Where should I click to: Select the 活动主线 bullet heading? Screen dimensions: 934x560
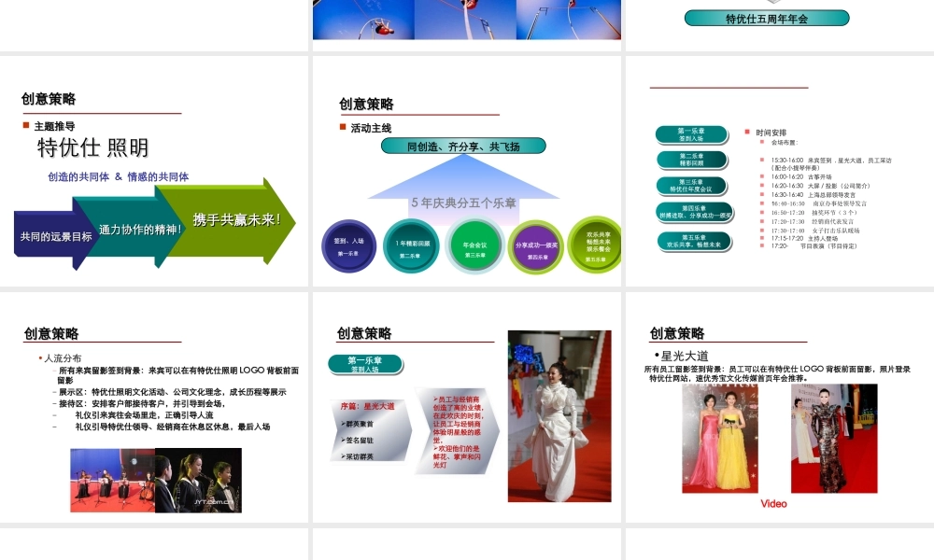coord(371,128)
